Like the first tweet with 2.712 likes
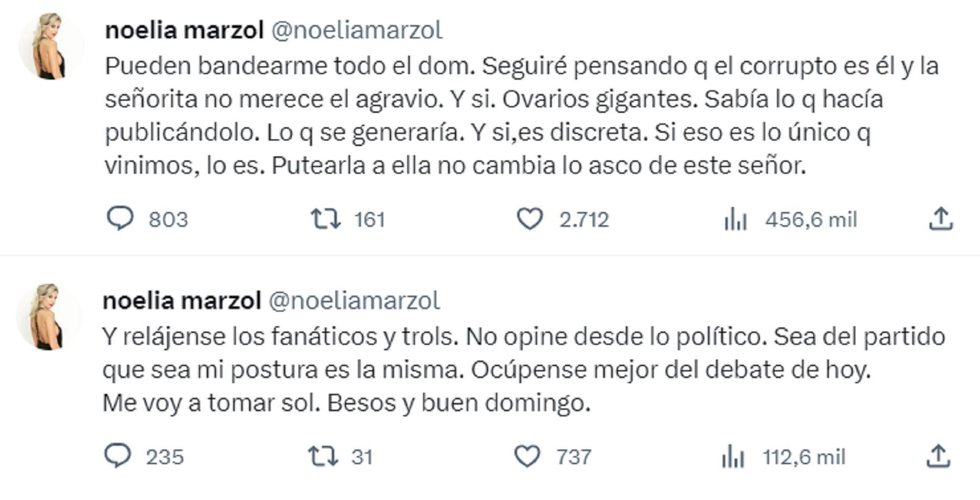The height and width of the screenshot is (500, 980). [530, 219]
